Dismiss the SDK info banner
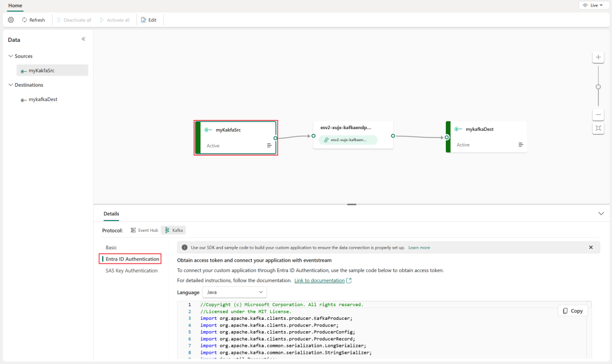The height and width of the screenshot is (364, 612). pos(591,247)
